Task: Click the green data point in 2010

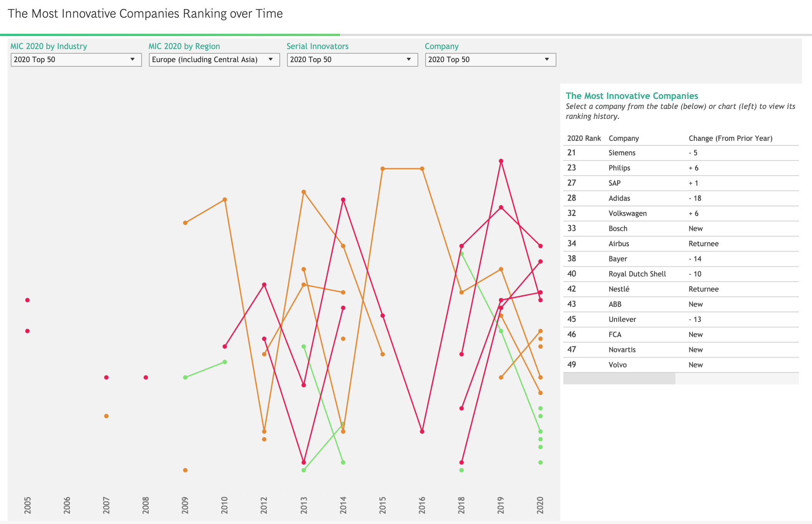Action: 225,362
